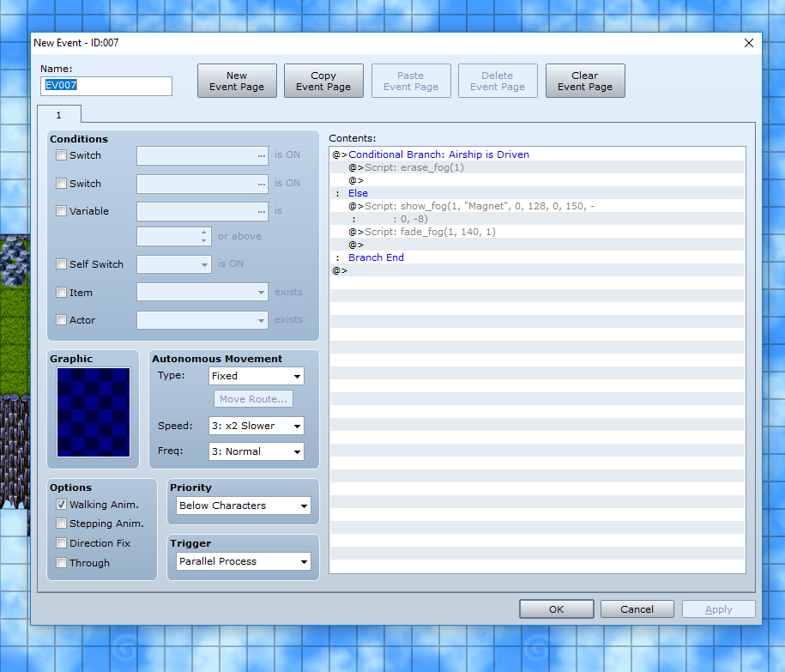The width and height of the screenshot is (785, 672).
Task: Select the Conditional Branch: Airship is Driven line
Action: [x=438, y=154]
